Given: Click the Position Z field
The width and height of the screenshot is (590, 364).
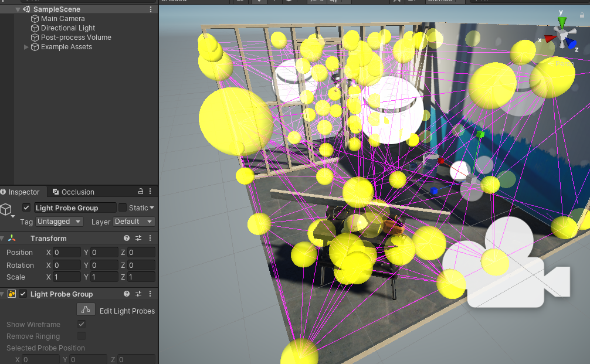Looking at the screenshot, I should pyautogui.click(x=141, y=252).
